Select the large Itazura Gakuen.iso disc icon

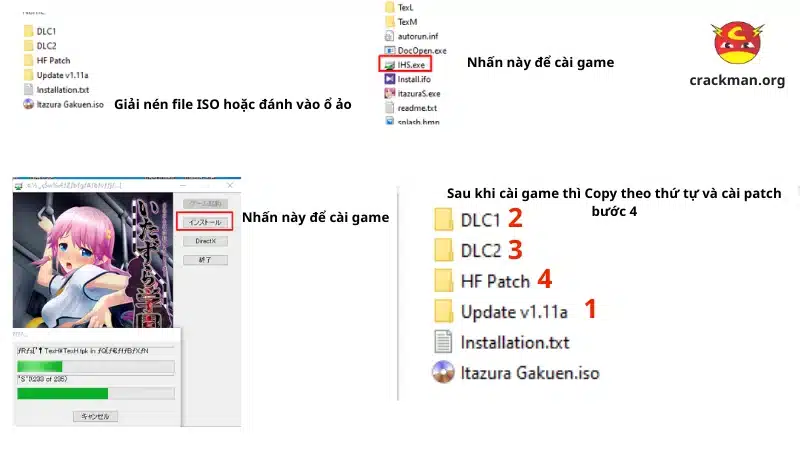[x=443, y=372]
